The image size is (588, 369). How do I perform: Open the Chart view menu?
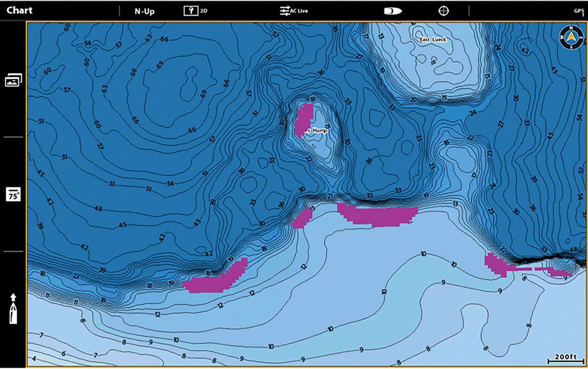(20, 10)
